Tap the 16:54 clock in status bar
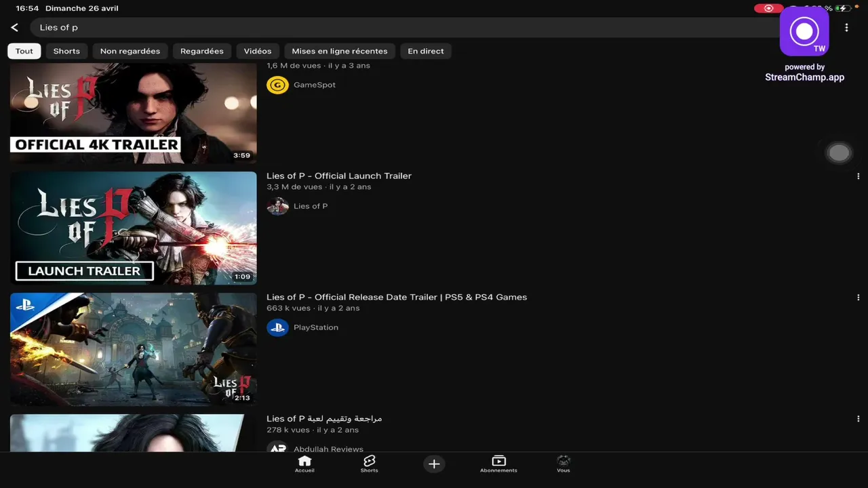 (x=27, y=8)
